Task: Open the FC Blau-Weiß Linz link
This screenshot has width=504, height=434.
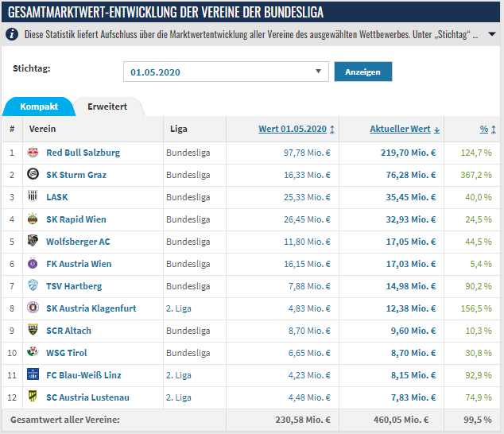Action: [x=83, y=375]
